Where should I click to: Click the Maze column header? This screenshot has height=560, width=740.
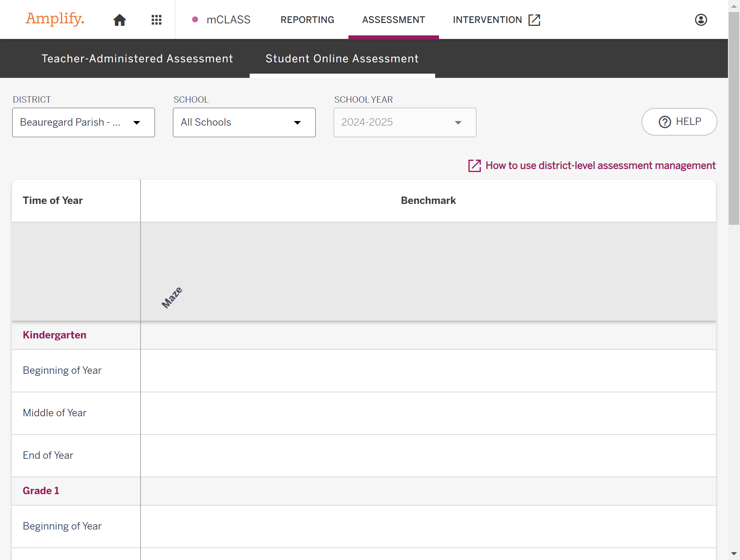pyautogui.click(x=172, y=298)
